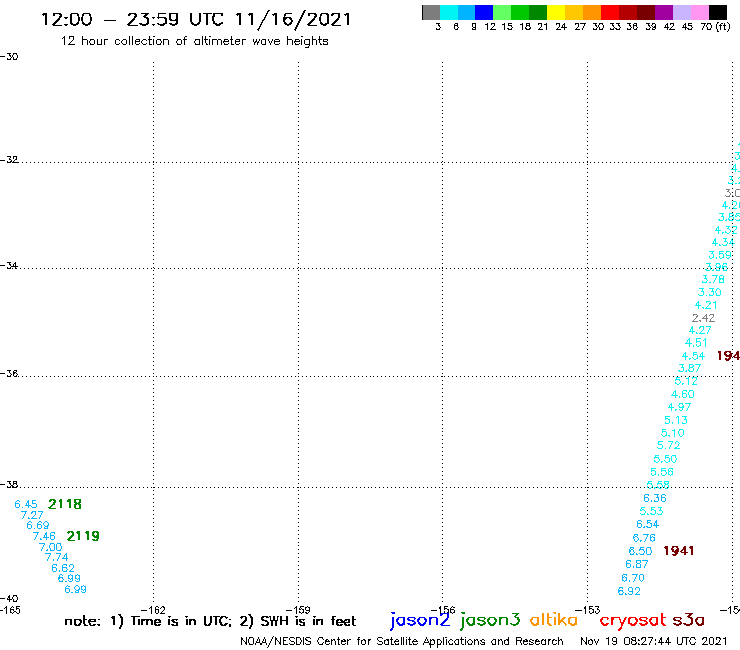Click the 'note: 1) Time is in UTC' text

[148, 621]
